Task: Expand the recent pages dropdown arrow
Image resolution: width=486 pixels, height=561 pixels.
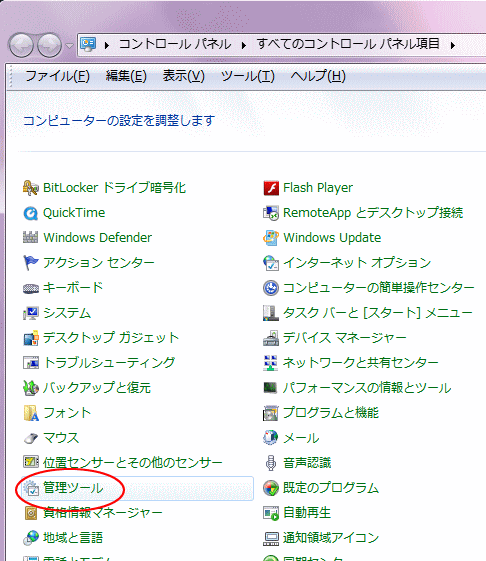Action: coord(69,46)
